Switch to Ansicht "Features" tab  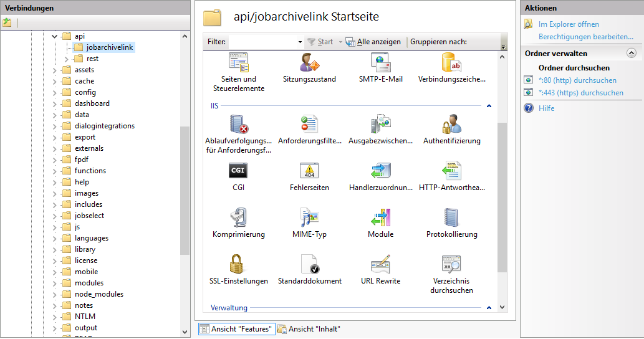(x=236, y=329)
